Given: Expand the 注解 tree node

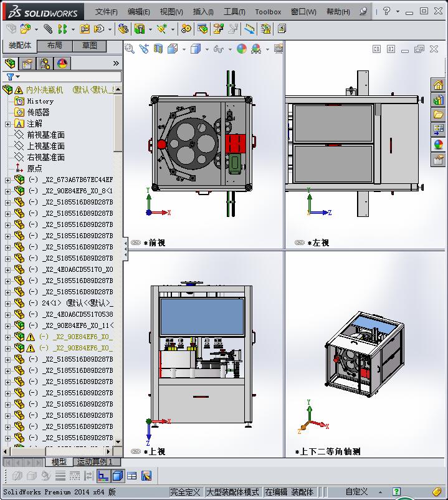Looking at the screenshot, I should 7,124.
